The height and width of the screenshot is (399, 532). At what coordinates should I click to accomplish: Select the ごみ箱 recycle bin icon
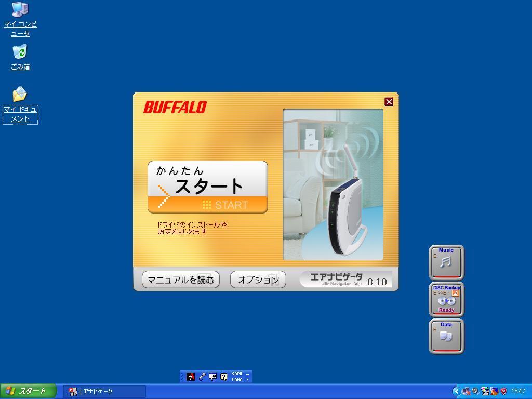[x=20, y=52]
